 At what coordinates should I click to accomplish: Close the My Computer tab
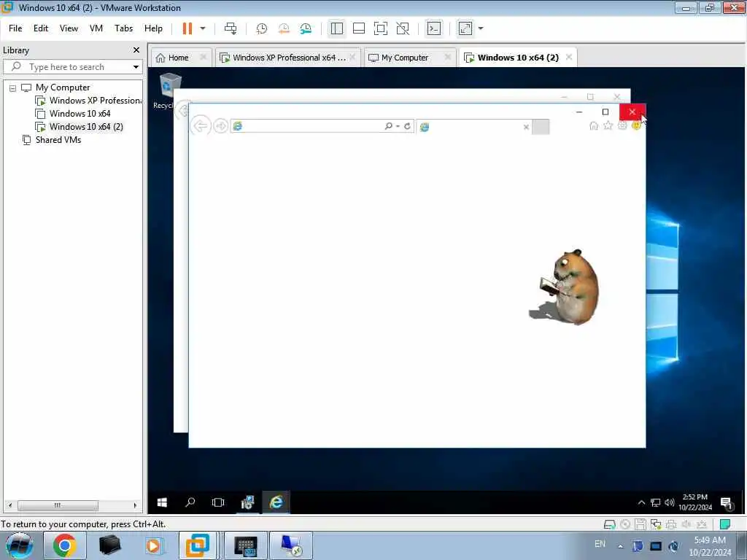coord(447,57)
